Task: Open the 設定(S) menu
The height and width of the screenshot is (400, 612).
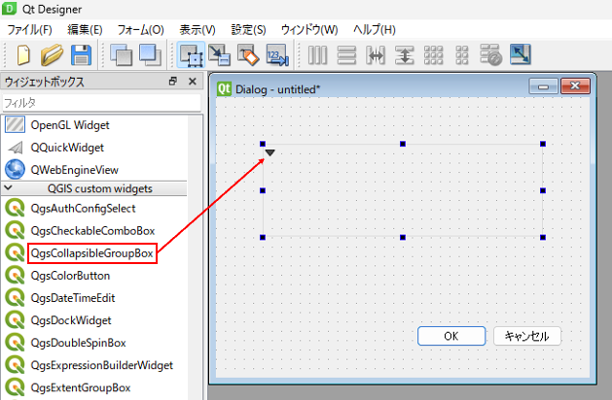Action: coord(248,30)
